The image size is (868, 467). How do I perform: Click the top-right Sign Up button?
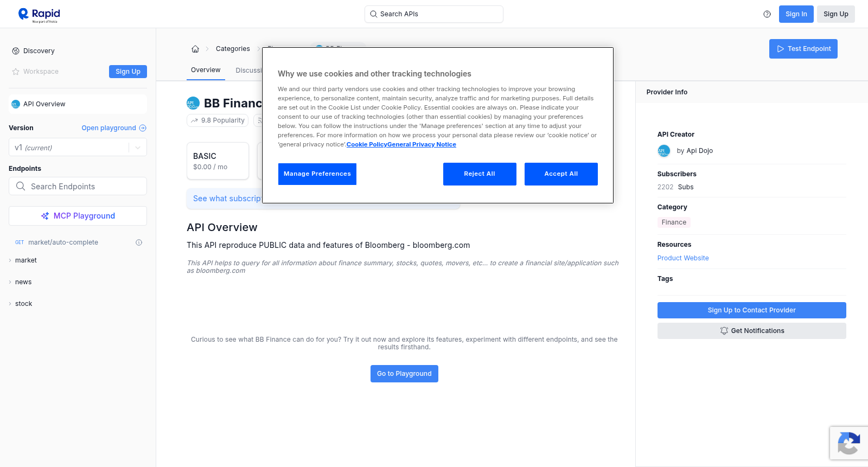[835, 14]
